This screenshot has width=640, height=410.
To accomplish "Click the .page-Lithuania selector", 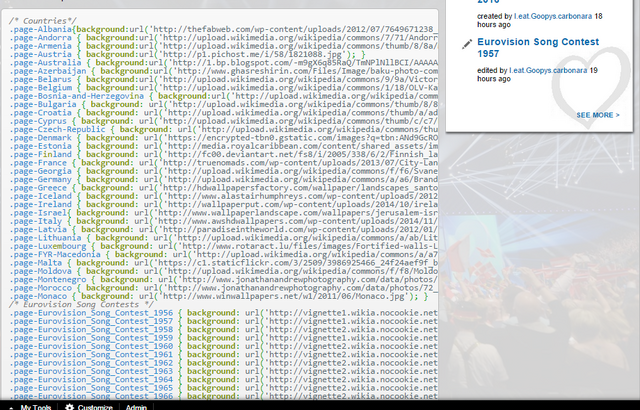I will 45,238.
